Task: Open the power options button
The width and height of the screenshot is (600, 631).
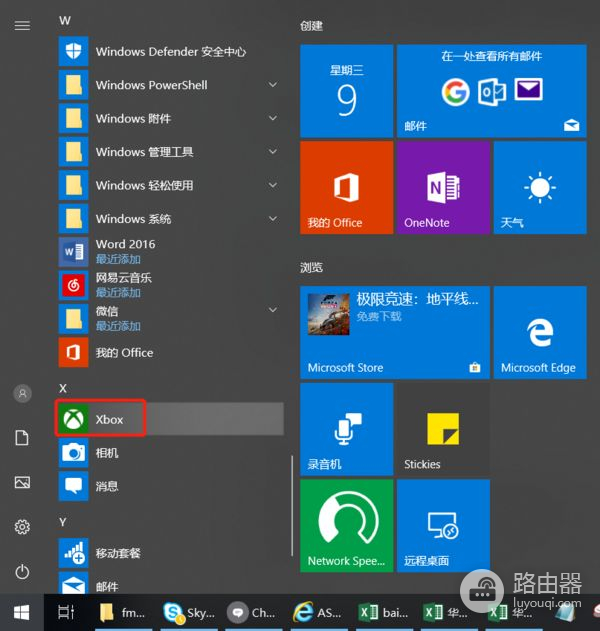Action: (x=22, y=571)
